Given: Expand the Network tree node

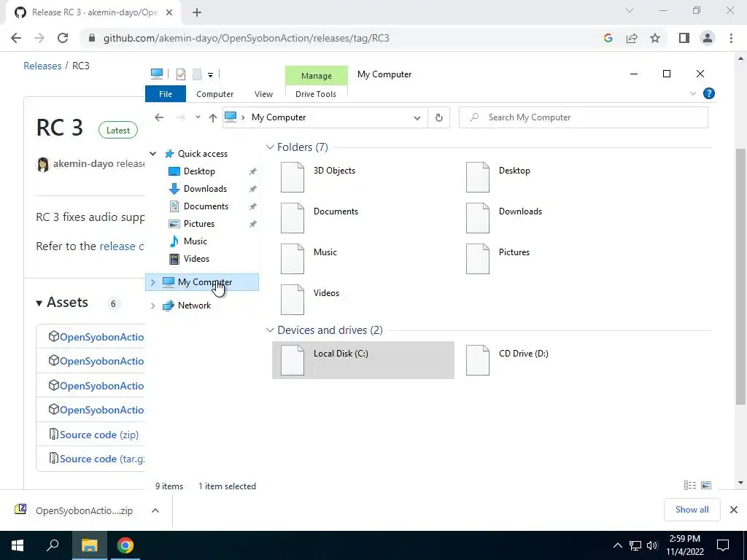Looking at the screenshot, I should 152,306.
